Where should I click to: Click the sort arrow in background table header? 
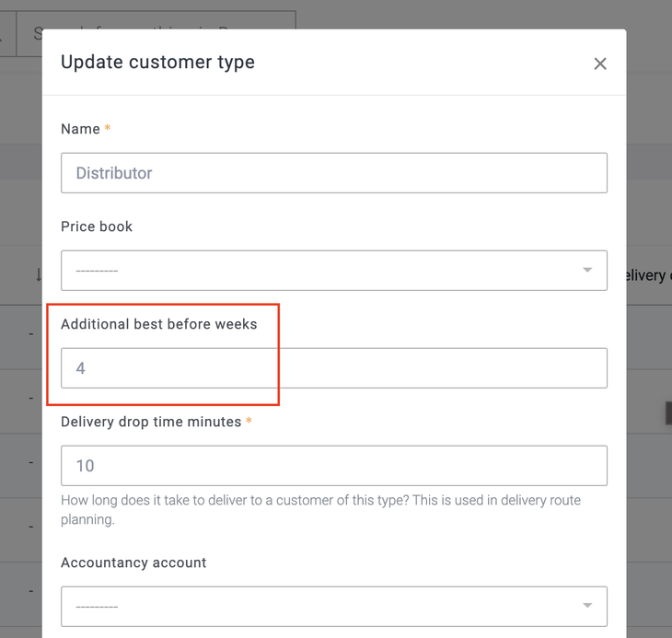coord(39,274)
